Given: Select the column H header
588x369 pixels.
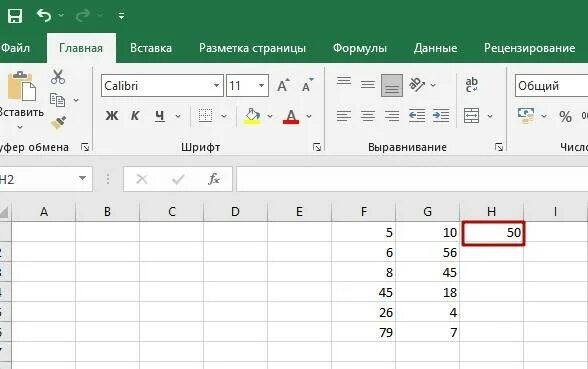Looking at the screenshot, I should tap(492, 212).
